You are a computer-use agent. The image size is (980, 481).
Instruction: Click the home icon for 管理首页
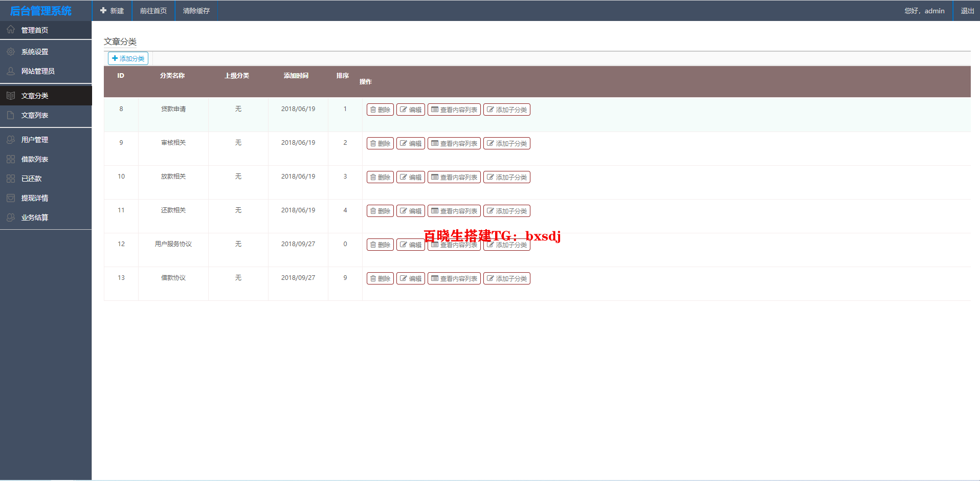[x=11, y=30]
